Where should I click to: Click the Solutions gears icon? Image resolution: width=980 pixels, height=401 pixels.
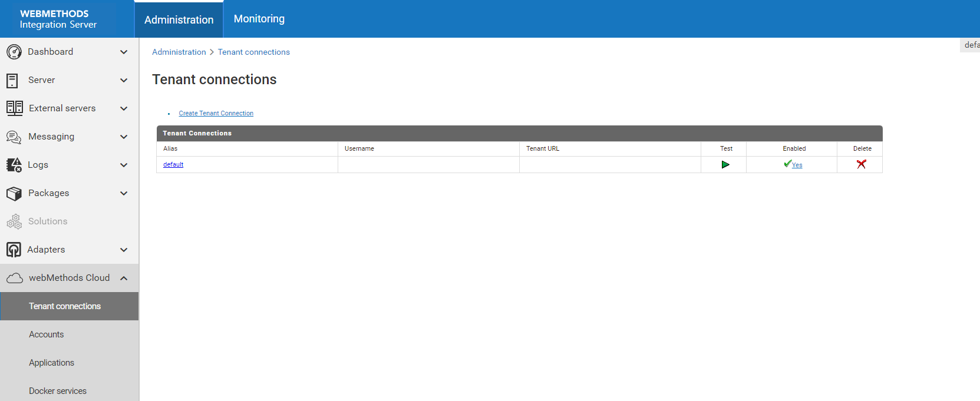click(14, 221)
